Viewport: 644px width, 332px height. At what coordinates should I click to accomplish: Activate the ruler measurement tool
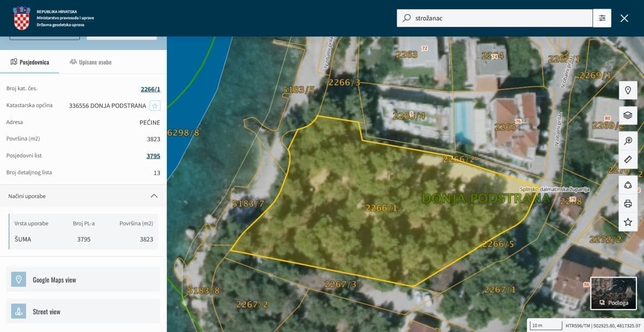tap(628, 160)
